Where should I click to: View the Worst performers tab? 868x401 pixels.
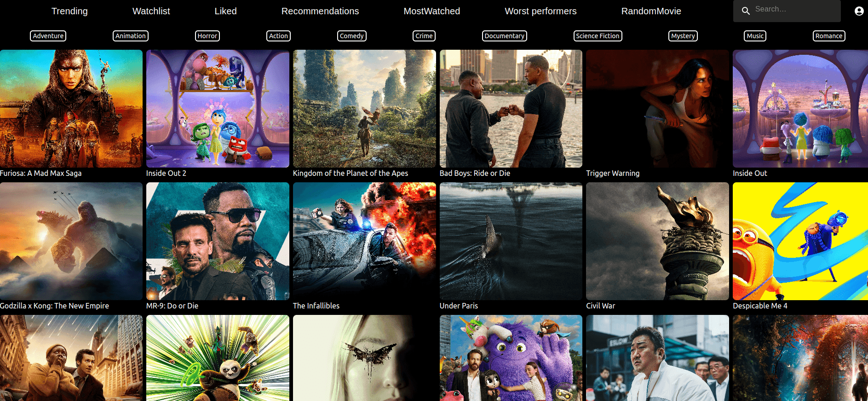tap(540, 11)
